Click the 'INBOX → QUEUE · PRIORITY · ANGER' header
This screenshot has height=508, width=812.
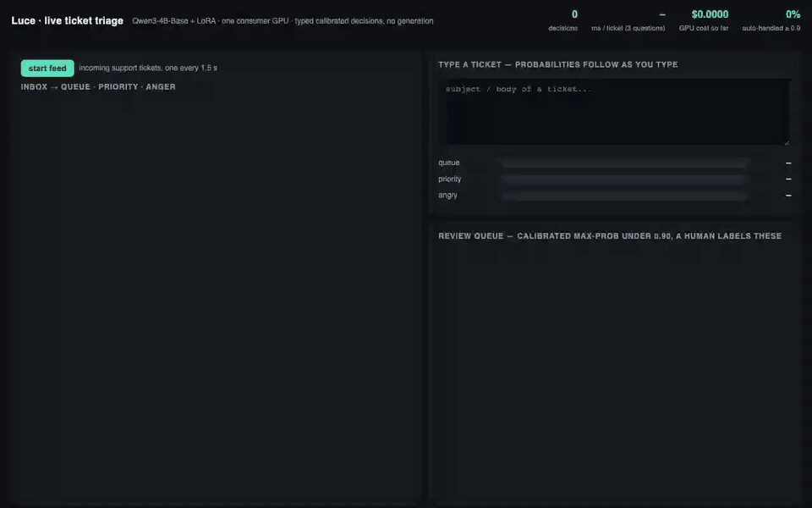pos(98,87)
